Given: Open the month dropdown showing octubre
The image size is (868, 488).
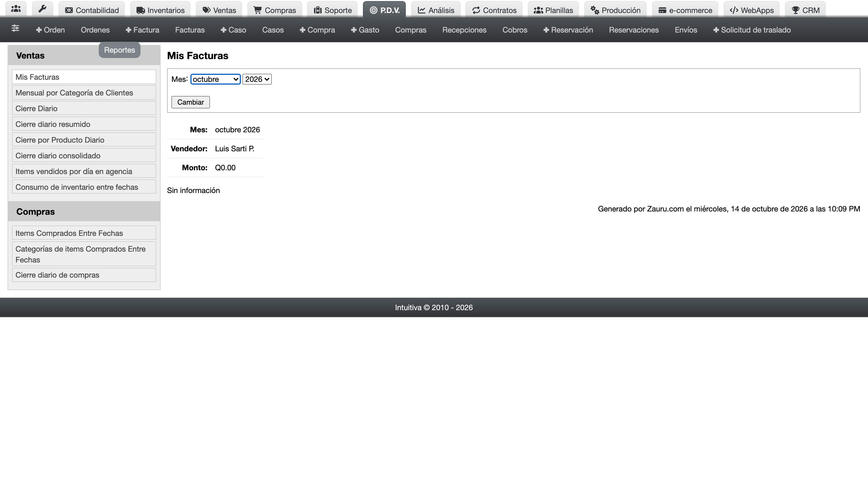Looking at the screenshot, I should pos(215,79).
